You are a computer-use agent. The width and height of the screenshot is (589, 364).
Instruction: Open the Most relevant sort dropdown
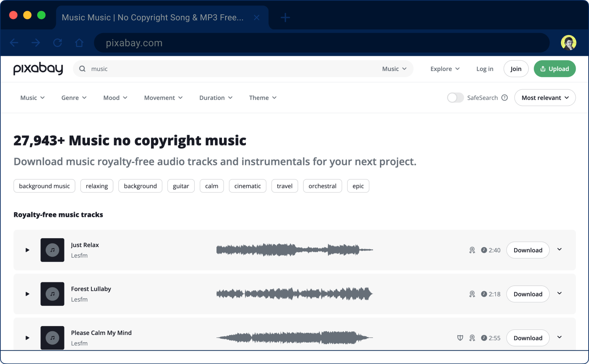pyautogui.click(x=544, y=97)
